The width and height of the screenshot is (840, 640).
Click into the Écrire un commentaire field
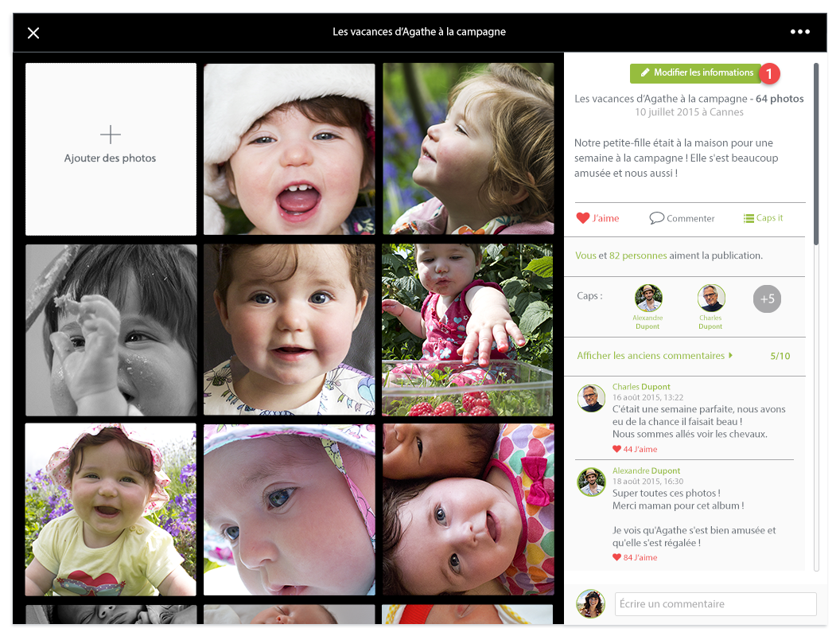[x=716, y=604]
